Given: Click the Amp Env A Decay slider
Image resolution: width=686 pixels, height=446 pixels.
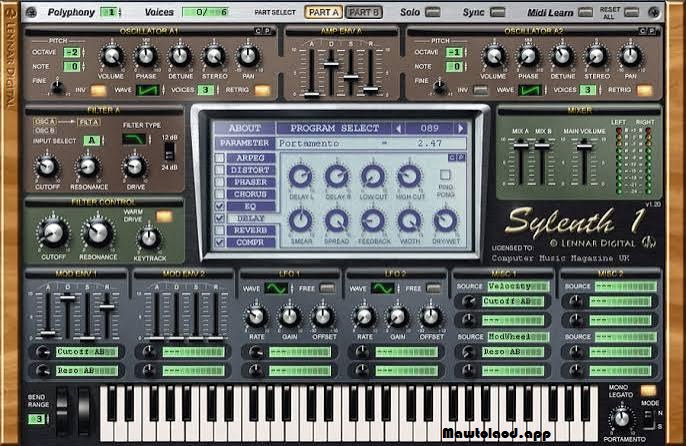Looking at the screenshot, I should 331,64.
